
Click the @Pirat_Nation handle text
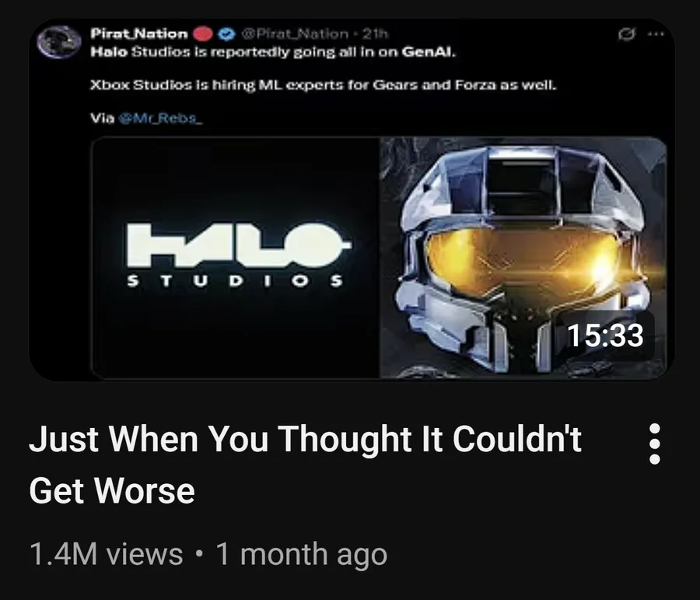click(x=295, y=34)
